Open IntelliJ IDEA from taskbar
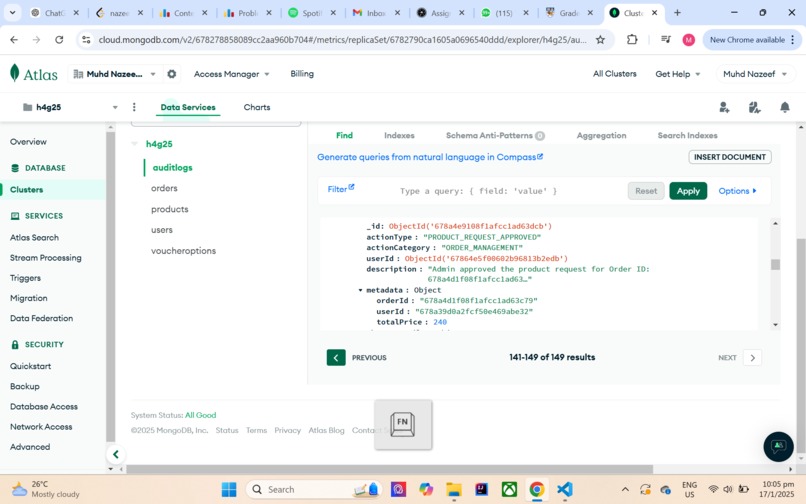Image resolution: width=806 pixels, height=504 pixels. click(x=482, y=489)
